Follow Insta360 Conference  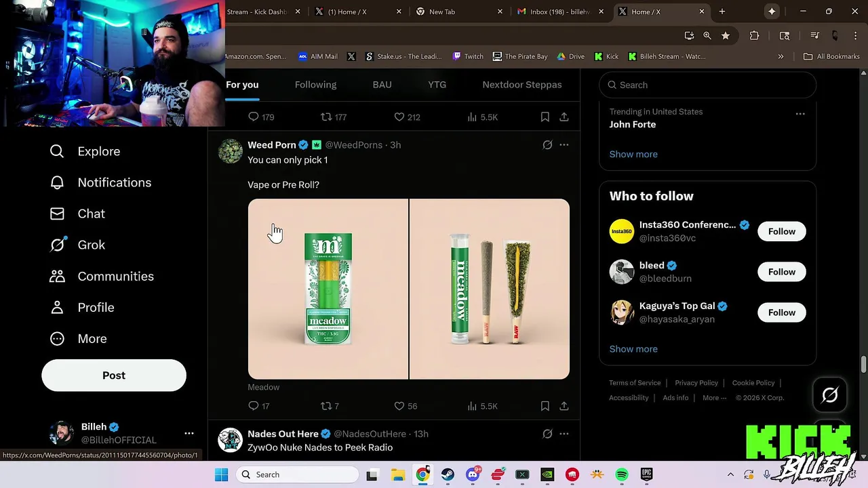[782, 231]
